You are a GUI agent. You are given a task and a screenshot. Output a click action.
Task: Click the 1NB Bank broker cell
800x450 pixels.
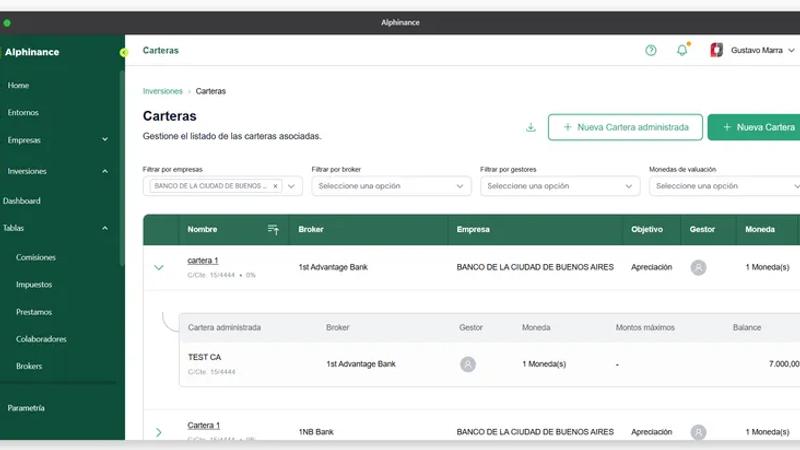click(x=316, y=432)
